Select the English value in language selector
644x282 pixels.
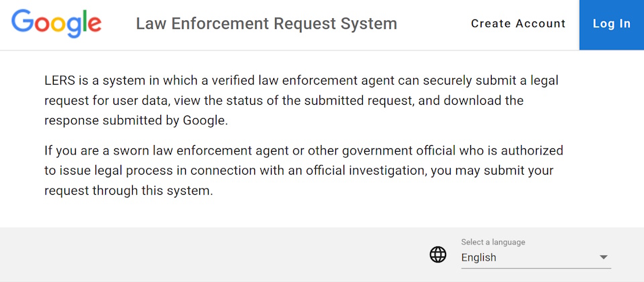tap(479, 257)
